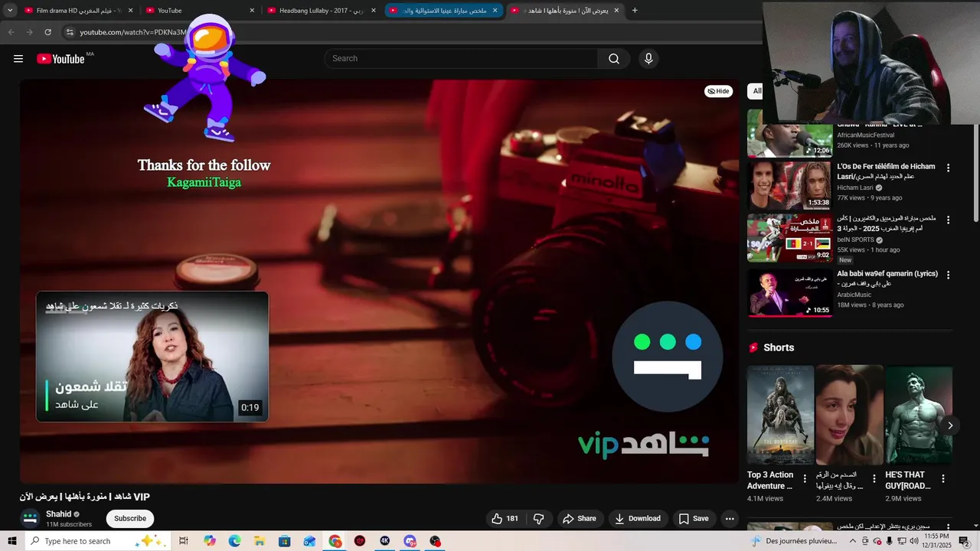
Task: Open Hicham Lasri channel link
Action: [x=855, y=187]
